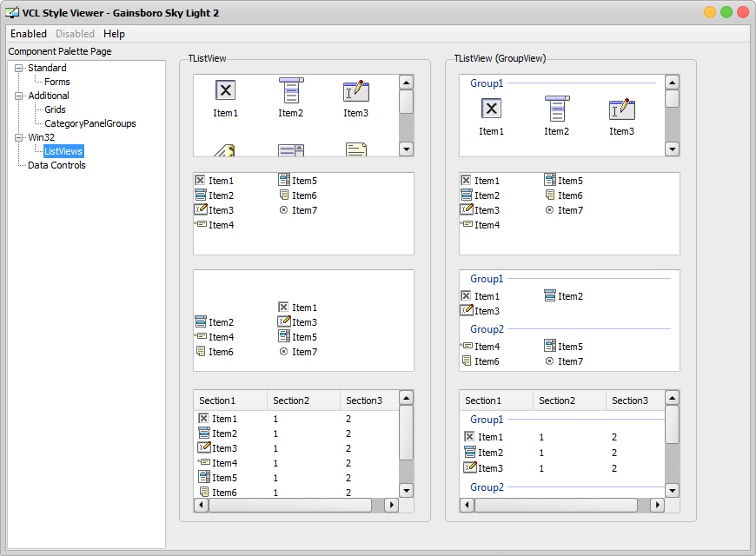Close window using red button

click(x=743, y=12)
